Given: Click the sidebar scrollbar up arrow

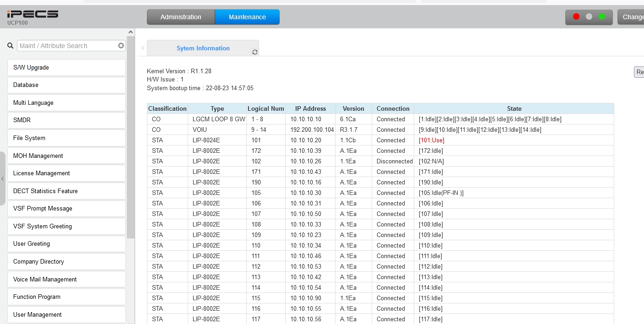Looking at the screenshot, I should [x=130, y=32].
